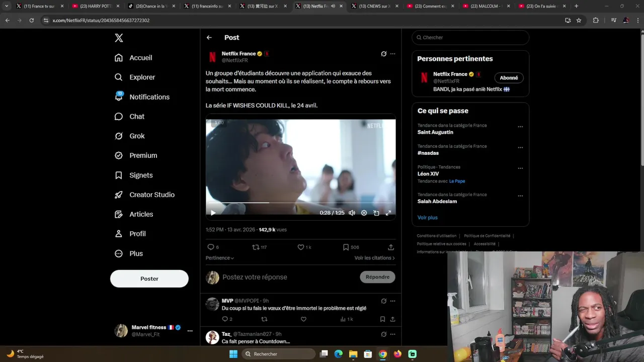
Task: Toggle picture-in-picture on the video
Action: coord(376,213)
